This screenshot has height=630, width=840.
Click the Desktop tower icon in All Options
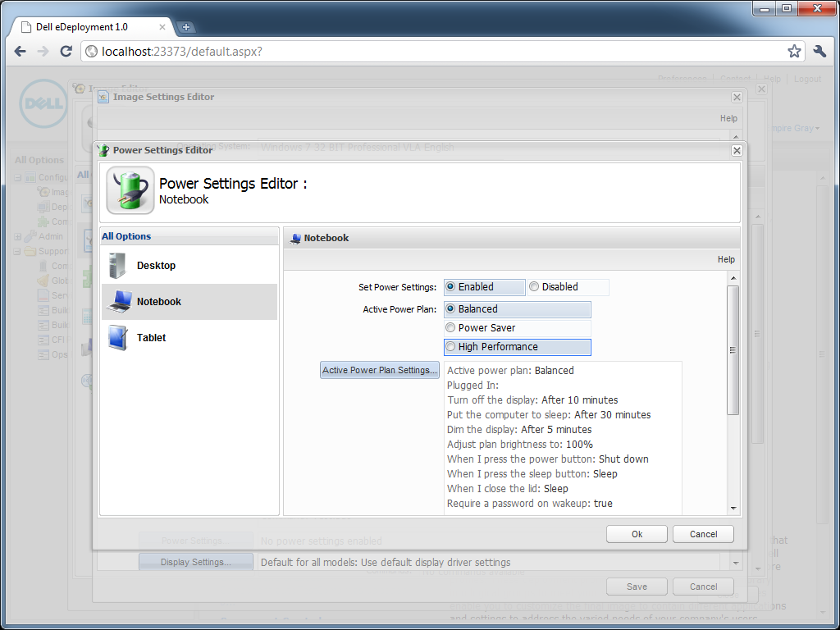[117, 266]
